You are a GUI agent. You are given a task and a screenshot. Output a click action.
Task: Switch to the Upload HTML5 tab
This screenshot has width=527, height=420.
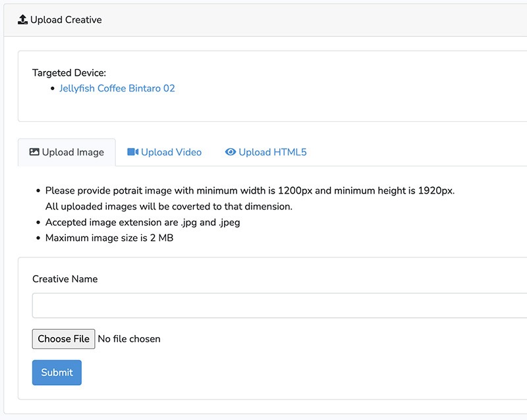tap(272, 152)
